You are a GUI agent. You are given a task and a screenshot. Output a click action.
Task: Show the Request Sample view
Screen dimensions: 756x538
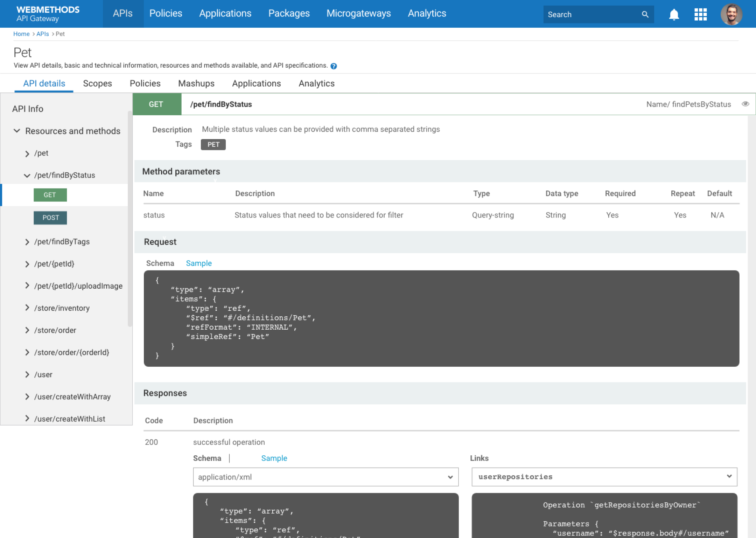[199, 263]
